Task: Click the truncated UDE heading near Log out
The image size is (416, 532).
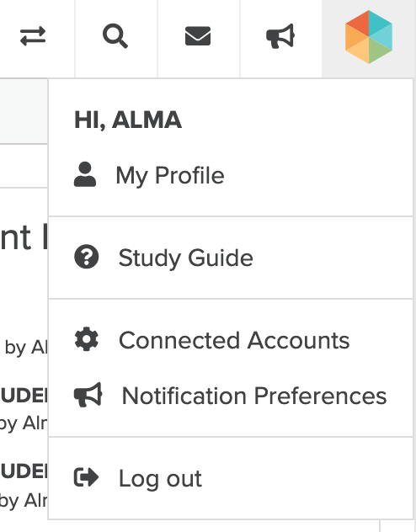Action: [24, 471]
